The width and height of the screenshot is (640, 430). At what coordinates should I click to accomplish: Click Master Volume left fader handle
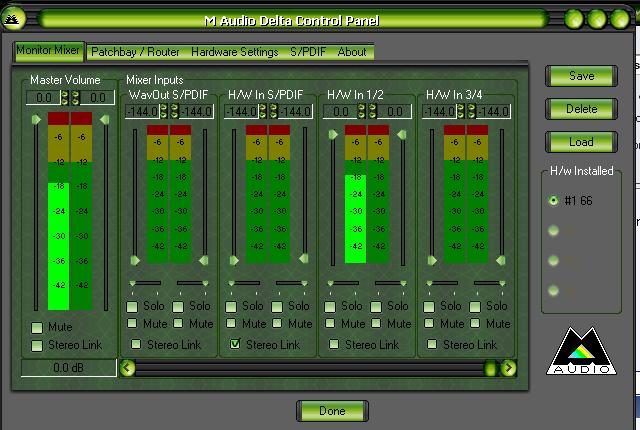[x=36, y=120]
